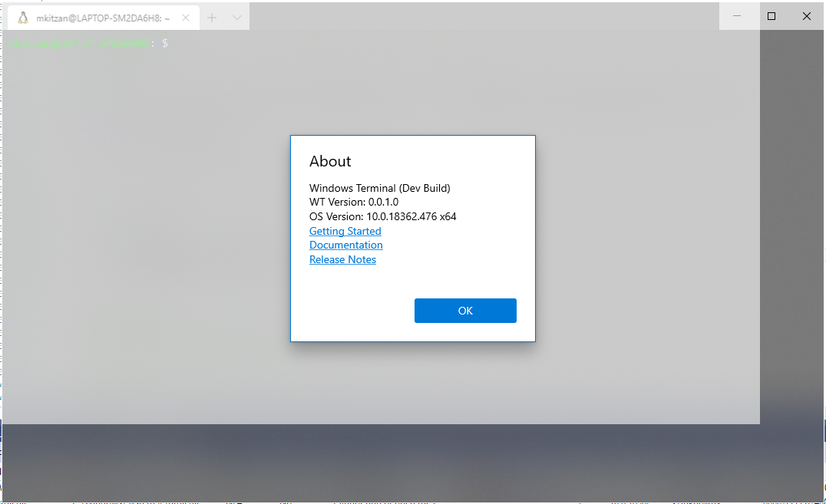
Task: Click 'Windows Terminal (Dev Build)' text
Action: pyautogui.click(x=379, y=188)
